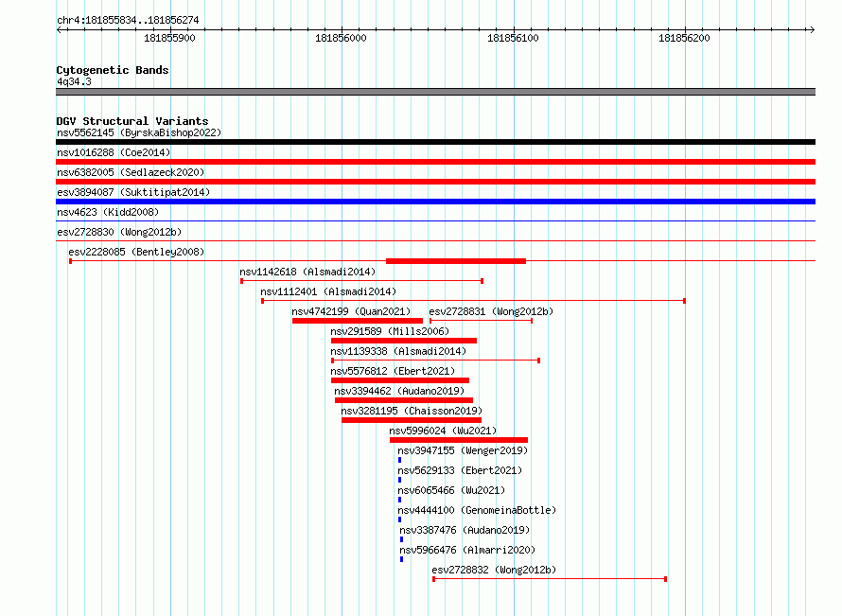Click ruler position 181856200
The image size is (842, 616).
pyautogui.click(x=684, y=38)
